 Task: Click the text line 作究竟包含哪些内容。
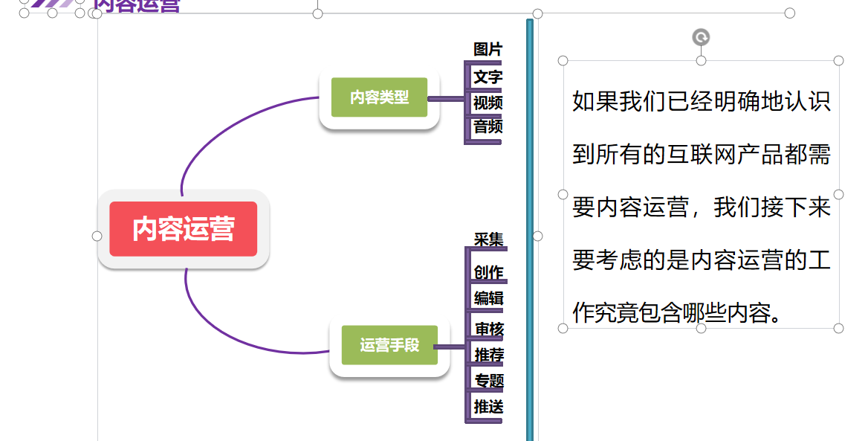click(x=678, y=313)
